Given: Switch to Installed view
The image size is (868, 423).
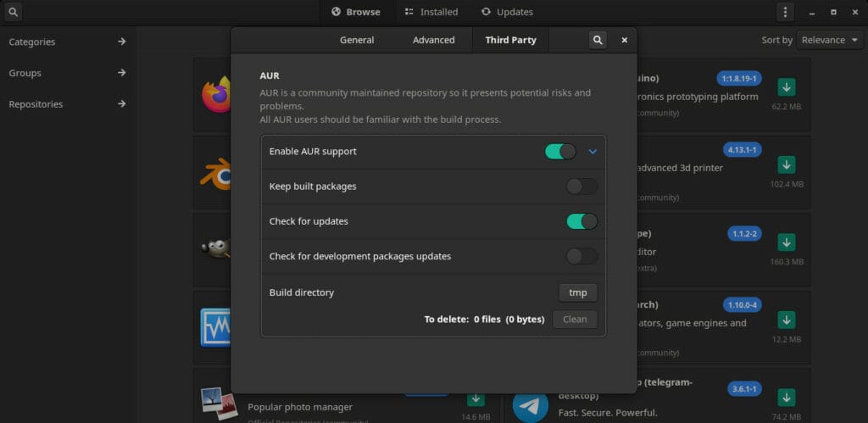Looking at the screenshot, I should 431,12.
